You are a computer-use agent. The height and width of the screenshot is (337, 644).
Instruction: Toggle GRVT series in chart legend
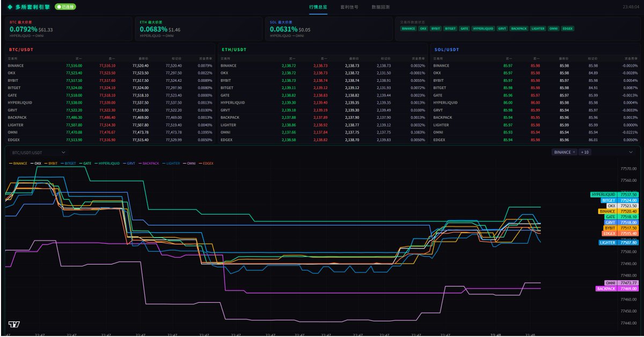tap(128, 163)
